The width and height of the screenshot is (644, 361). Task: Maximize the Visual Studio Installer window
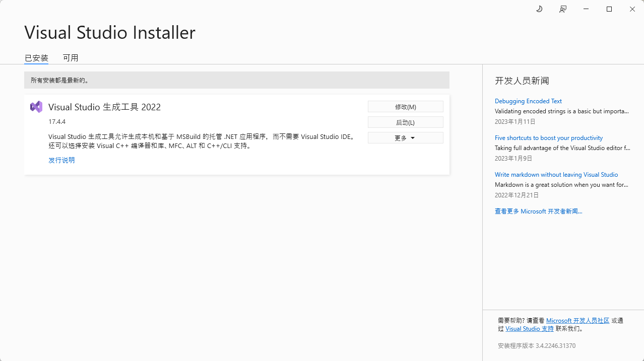609,9
